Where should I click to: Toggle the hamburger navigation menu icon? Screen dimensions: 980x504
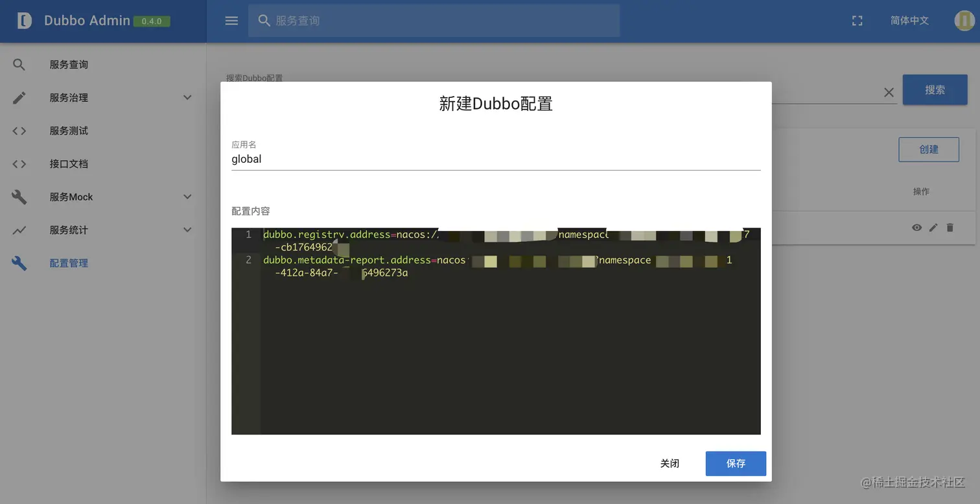[231, 21]
